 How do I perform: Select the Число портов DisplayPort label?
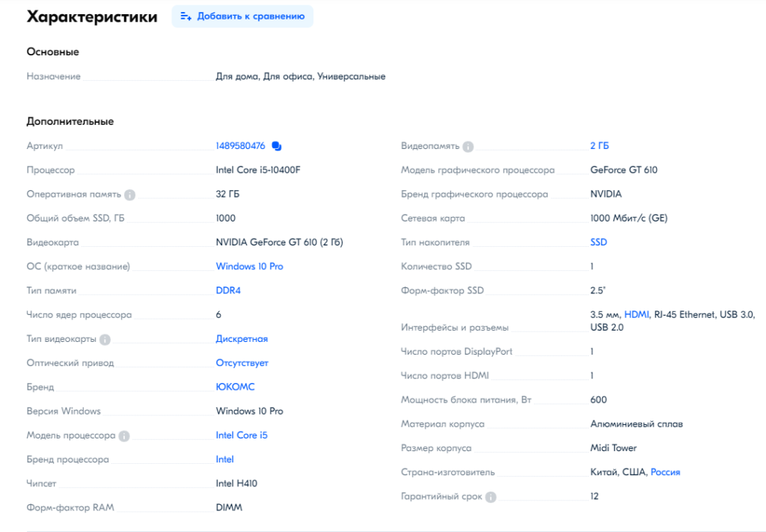pyautogui.click(x=457, y=351)
